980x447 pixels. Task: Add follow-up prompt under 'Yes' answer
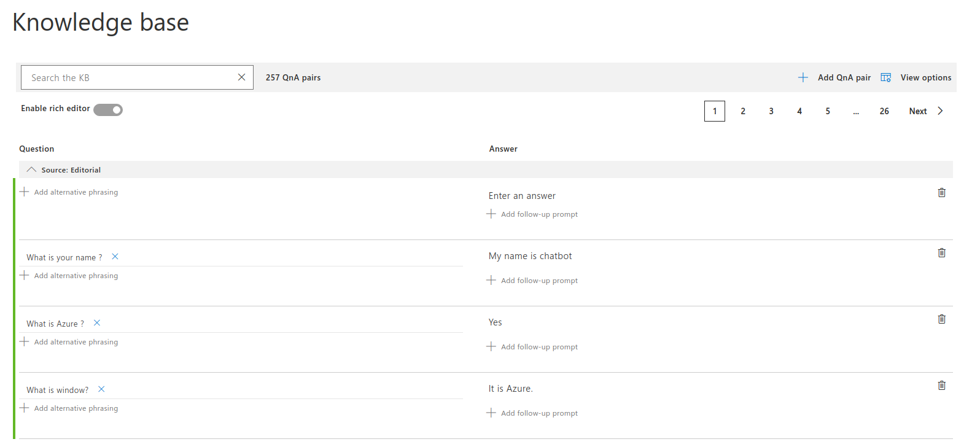coord(533,347)
